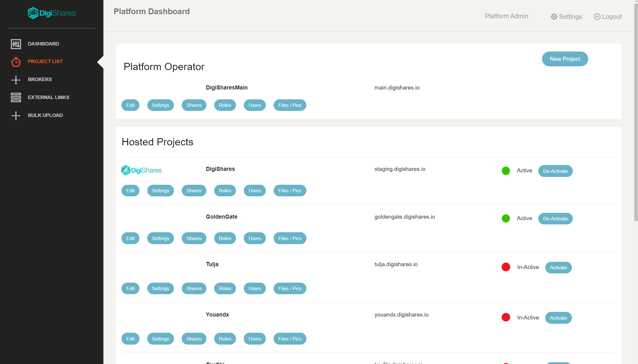Viewport: 638px width, 364px height.
Task: Open Roles for GoldenGate
Action: 225,238
